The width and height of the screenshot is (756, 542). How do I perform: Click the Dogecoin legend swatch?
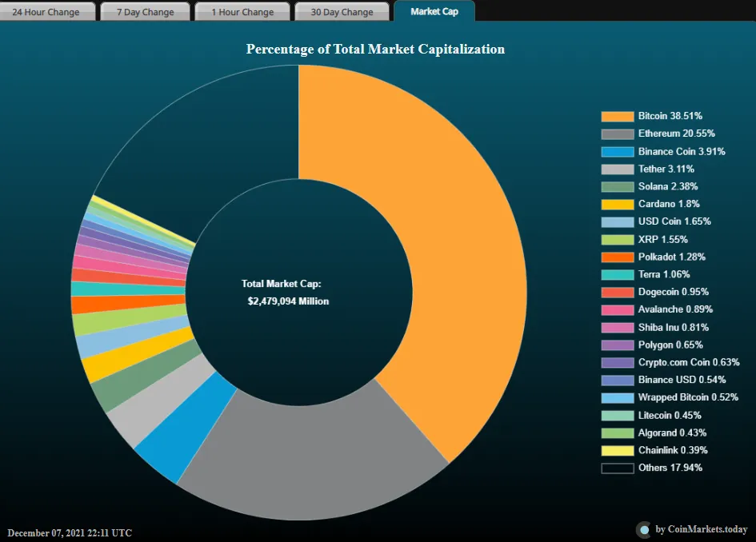click(617, 293)
